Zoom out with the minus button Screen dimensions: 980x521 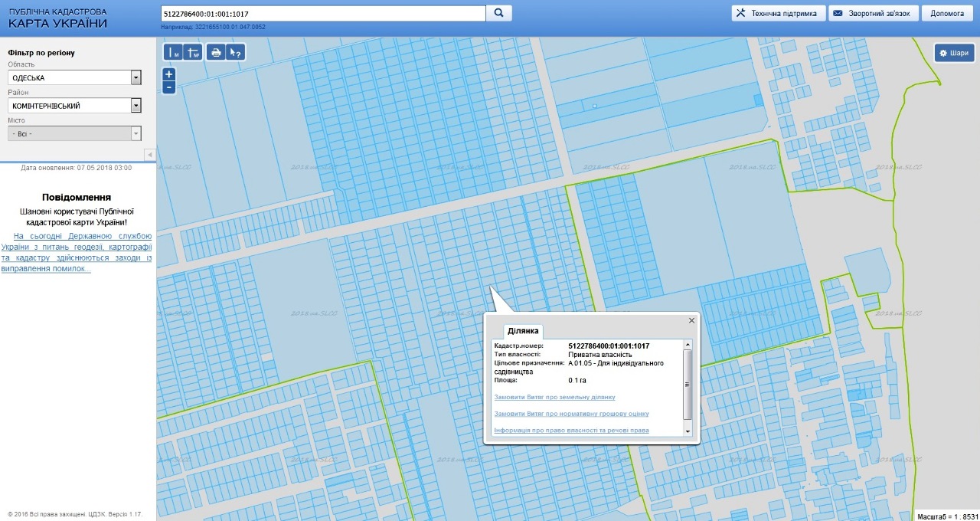[169, 87]
